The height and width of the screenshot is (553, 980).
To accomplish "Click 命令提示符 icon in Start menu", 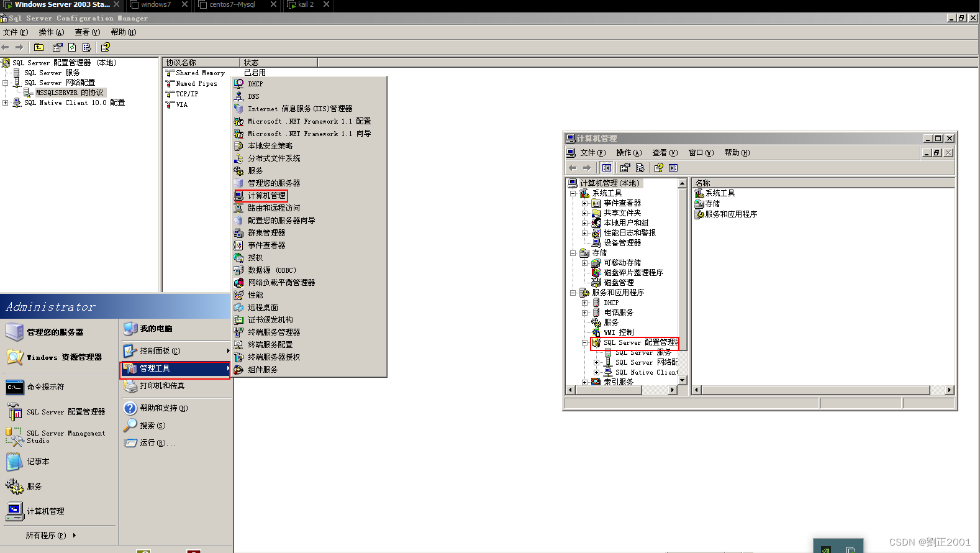I will coord(14,387).
